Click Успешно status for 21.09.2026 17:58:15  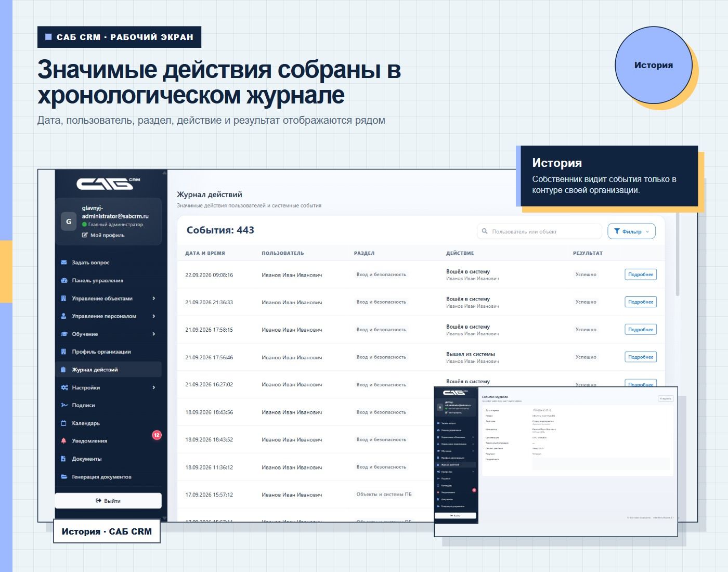point(586,330)
